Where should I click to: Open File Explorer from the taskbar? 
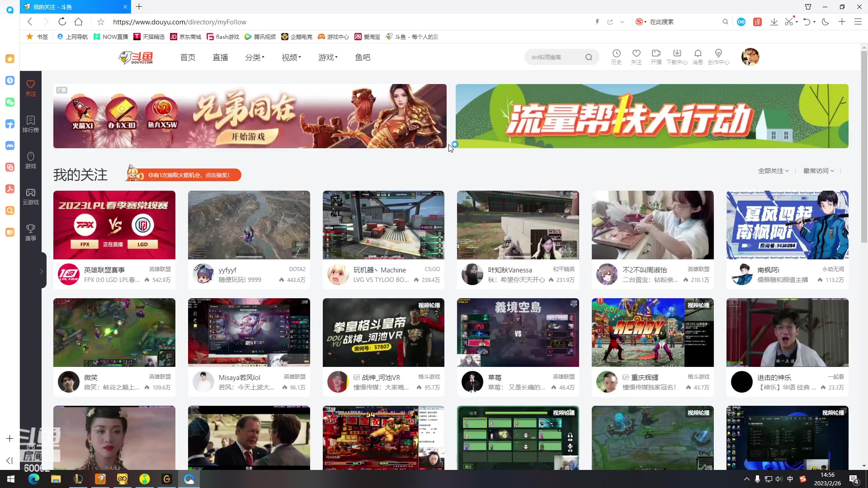(x=56, y=479)
